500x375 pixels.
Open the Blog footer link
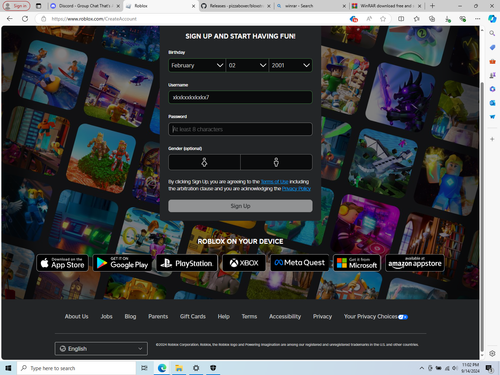click(x=130, y=316)
